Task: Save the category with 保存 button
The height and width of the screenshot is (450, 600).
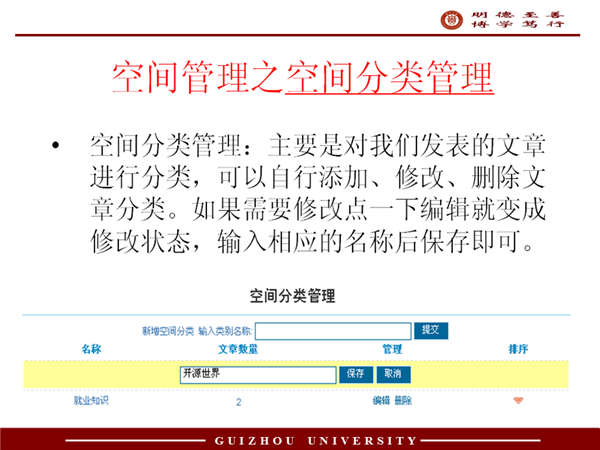Action: click(355, 374)
